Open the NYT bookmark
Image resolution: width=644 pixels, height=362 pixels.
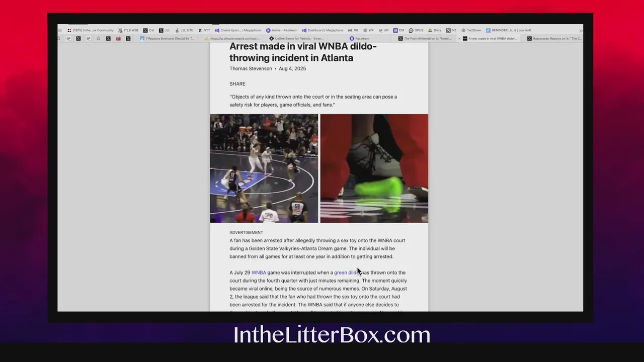(204, 30)
